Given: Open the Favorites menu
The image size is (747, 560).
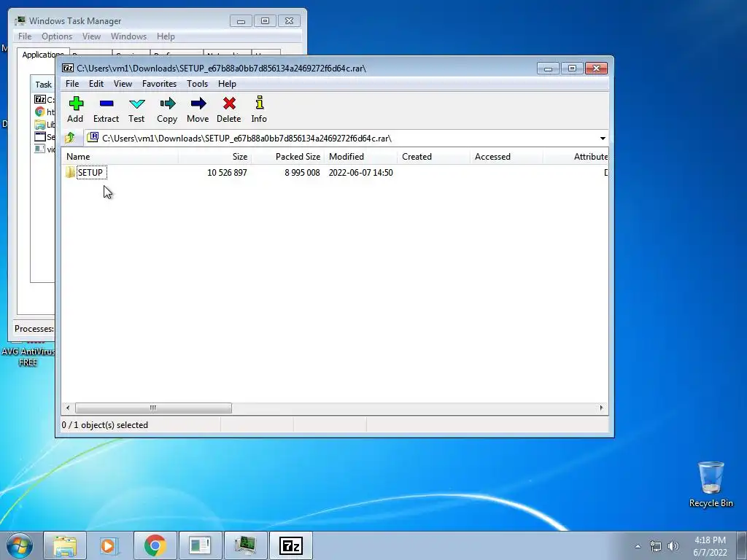Looking at the screenshot, I should [159, 84].
